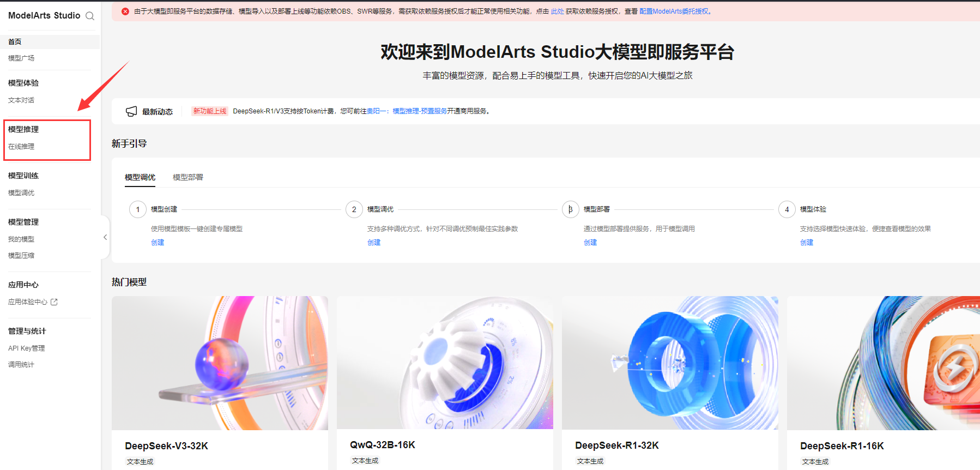Click 创建 under step 3 模型部署
The width and height of the screenshot is (980, 470).
[x=590, y=243]
